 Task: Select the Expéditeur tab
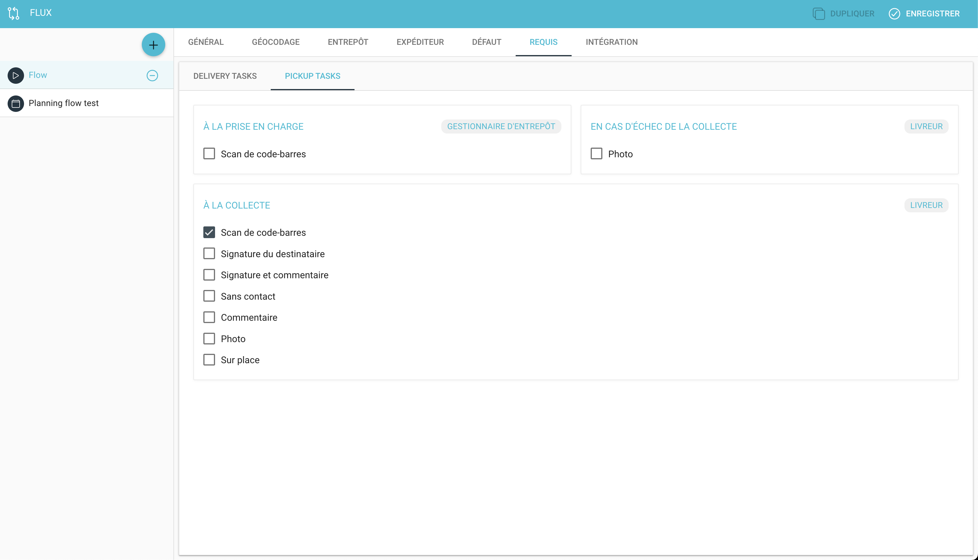[x=420, y=42]
